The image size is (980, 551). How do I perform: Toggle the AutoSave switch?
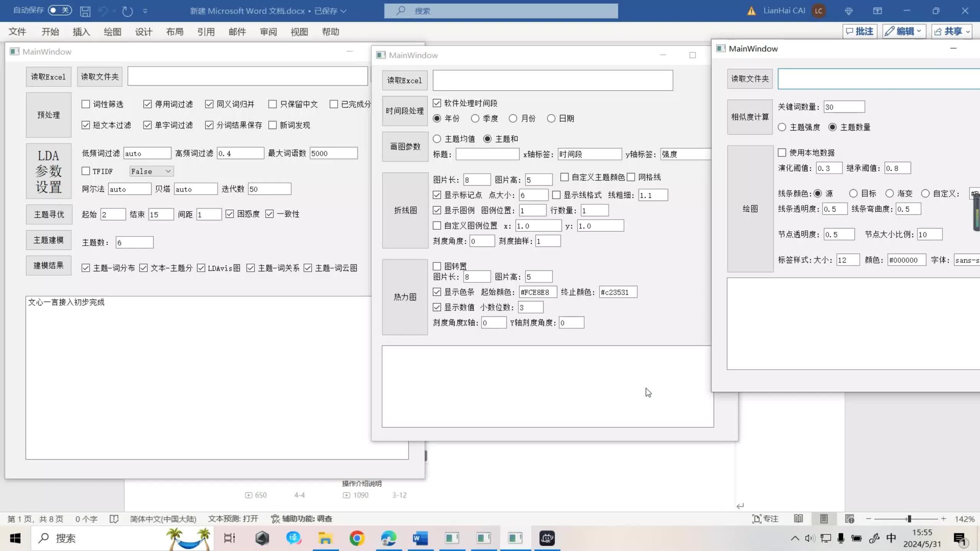point(60,10)
